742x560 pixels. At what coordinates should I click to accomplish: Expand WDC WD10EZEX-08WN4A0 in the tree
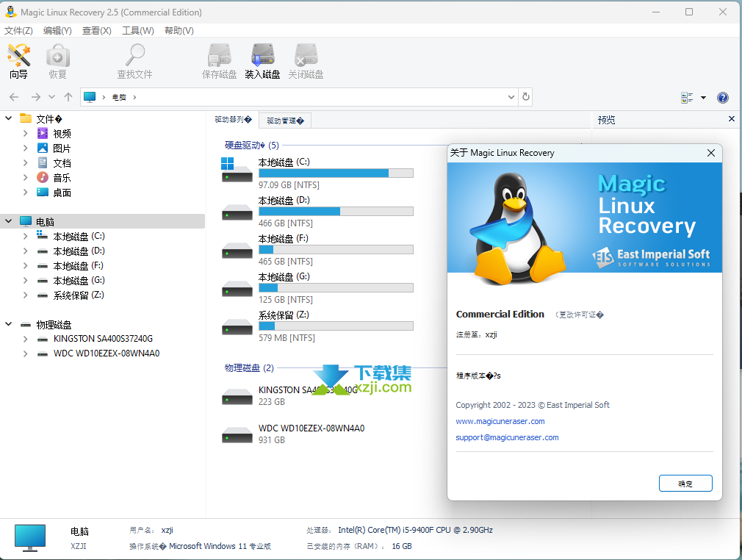click(x=26, y=353)
